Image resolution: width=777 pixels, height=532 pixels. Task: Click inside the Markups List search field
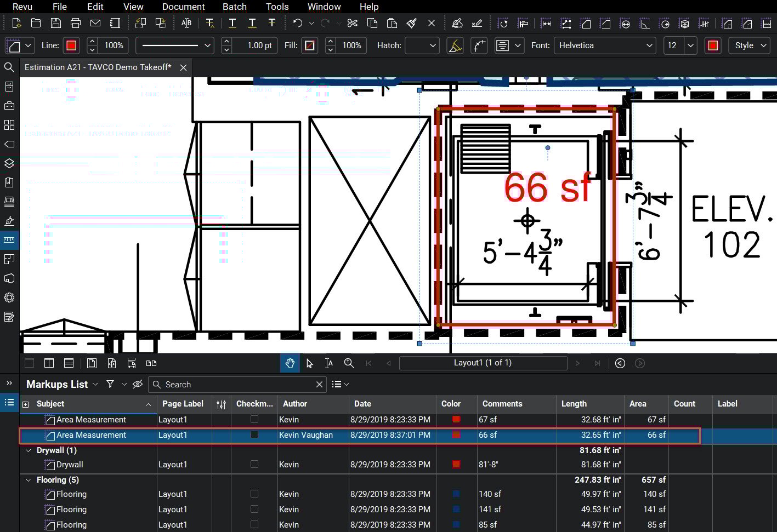[x=230, y=384]
